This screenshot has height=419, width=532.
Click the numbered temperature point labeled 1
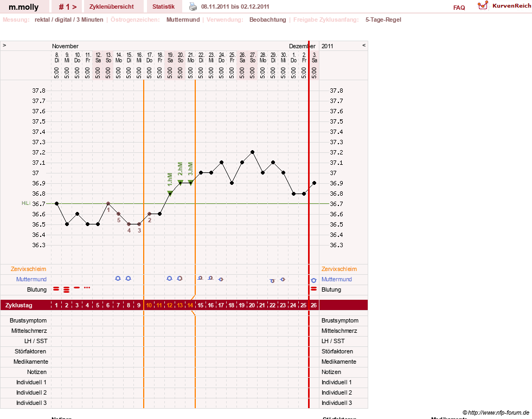(108, 203)
